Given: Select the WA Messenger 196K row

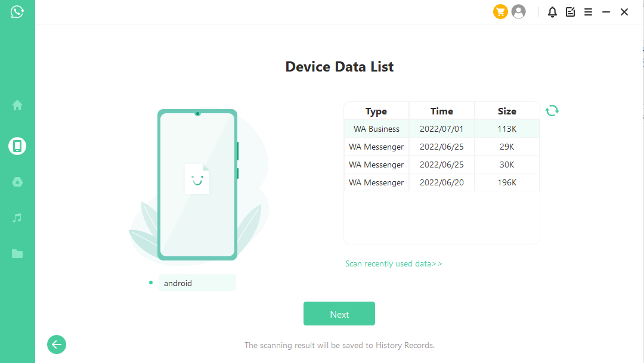Looking at the screenshot, I should (441, 182).
